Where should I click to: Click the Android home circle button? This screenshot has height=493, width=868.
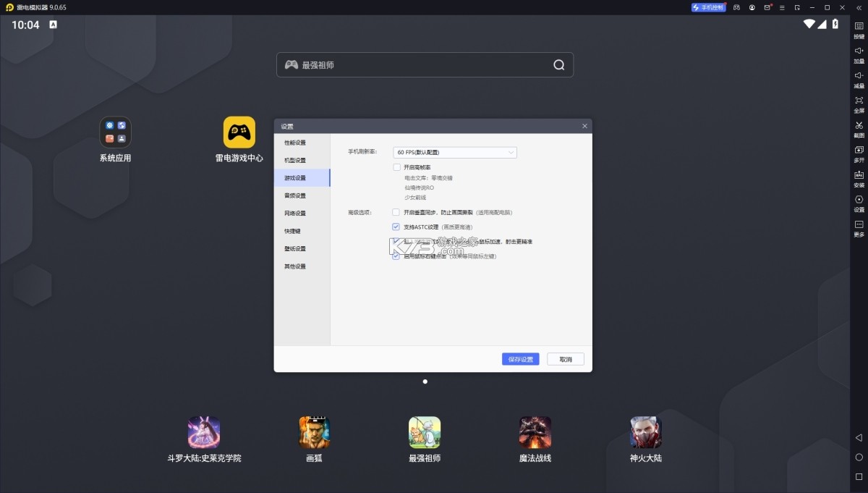(x=859, y=457)
